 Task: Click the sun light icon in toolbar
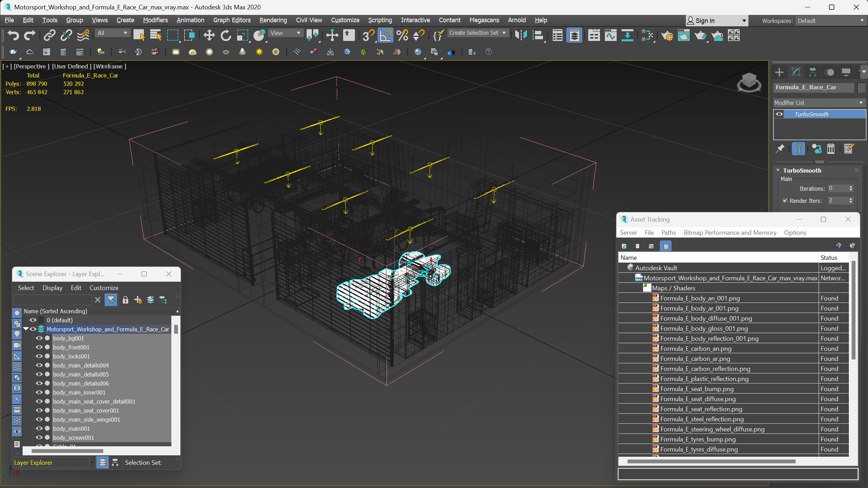click(259, 52)
